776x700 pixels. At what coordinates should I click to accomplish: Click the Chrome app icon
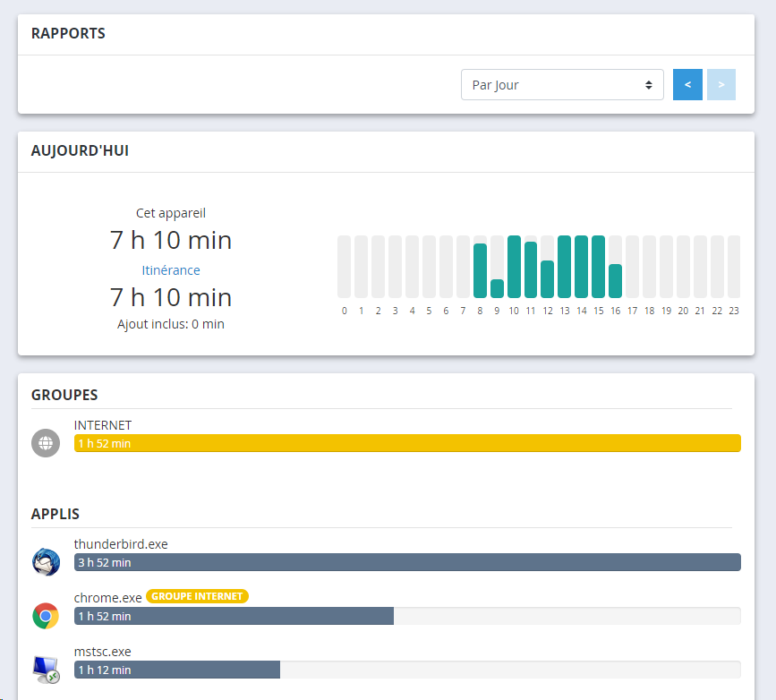click(46, 616)
